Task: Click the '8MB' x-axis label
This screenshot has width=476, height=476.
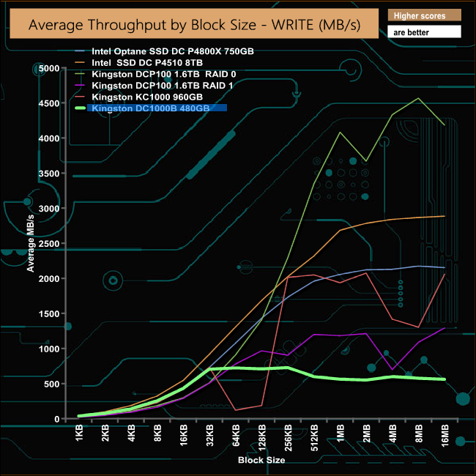Action: point(419,434)
